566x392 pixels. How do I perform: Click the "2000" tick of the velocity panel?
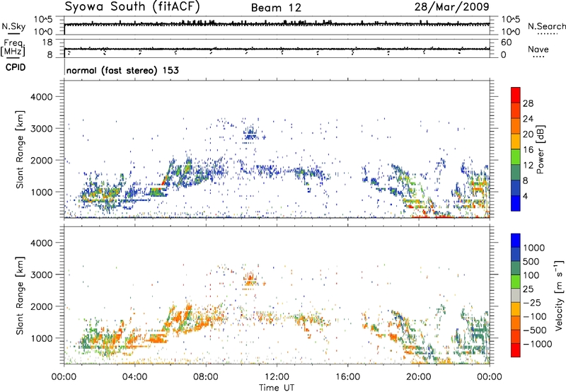(41, 306)
